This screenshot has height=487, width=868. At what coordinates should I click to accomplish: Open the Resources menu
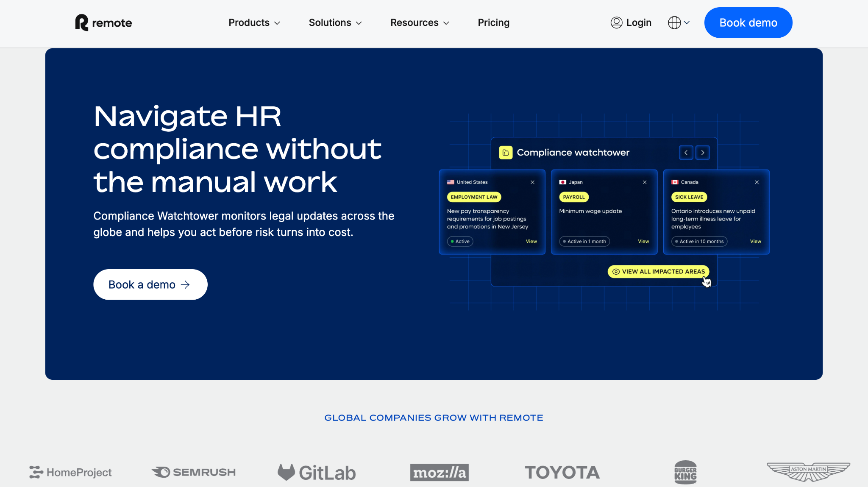420,22
